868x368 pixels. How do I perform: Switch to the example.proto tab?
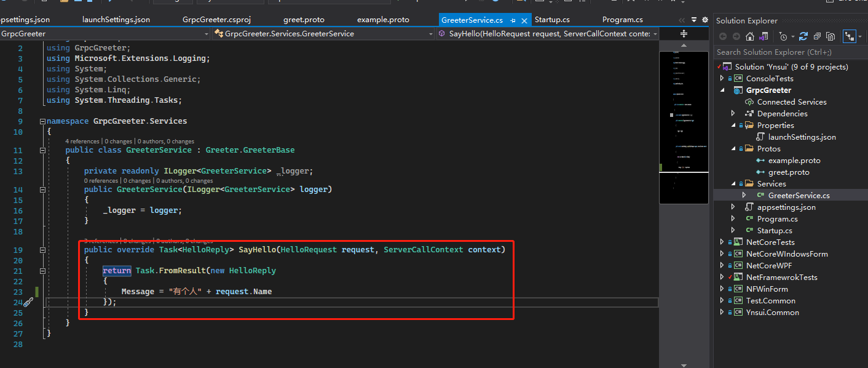click(383, 20)
